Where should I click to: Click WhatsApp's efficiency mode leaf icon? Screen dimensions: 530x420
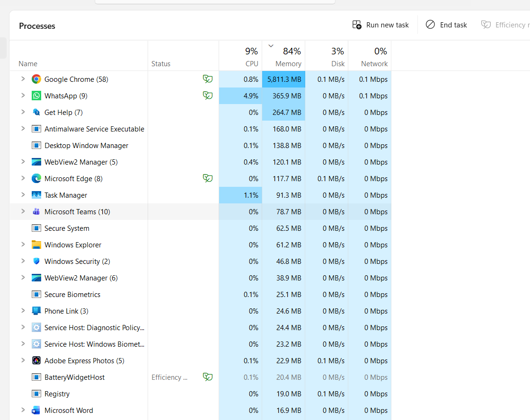[208, 96]
